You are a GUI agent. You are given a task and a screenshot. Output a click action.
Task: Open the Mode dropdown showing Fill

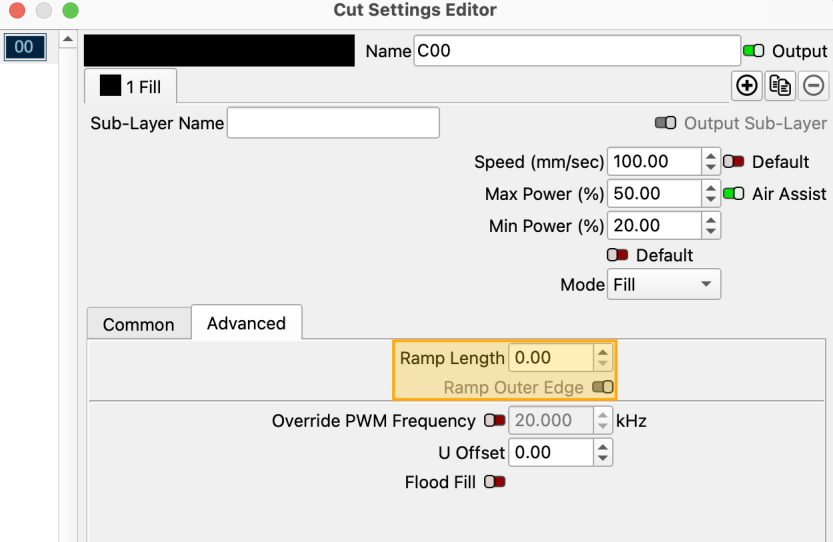tap(664, 285)
